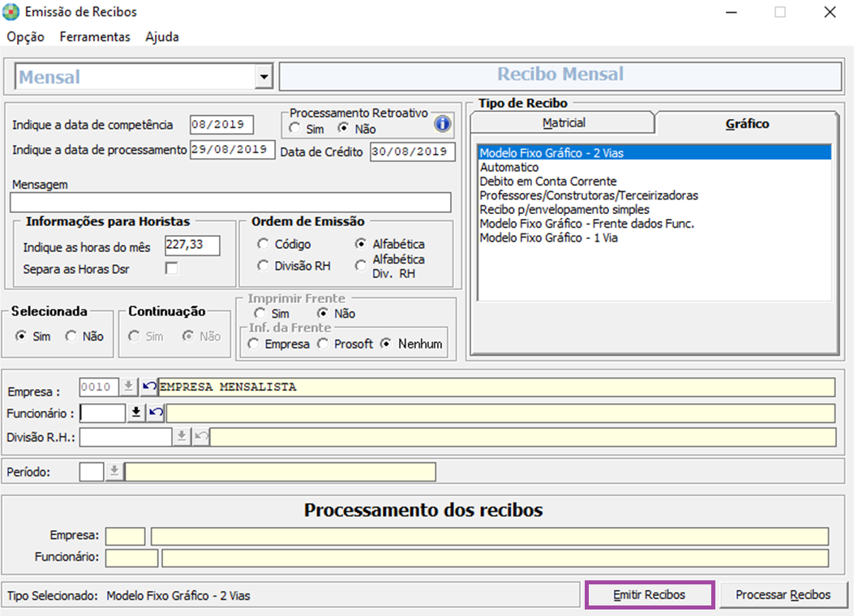Viewport: 854px width, 616px height.
Task: Click the Mensagem text field
Action: (x=230, y=203)
